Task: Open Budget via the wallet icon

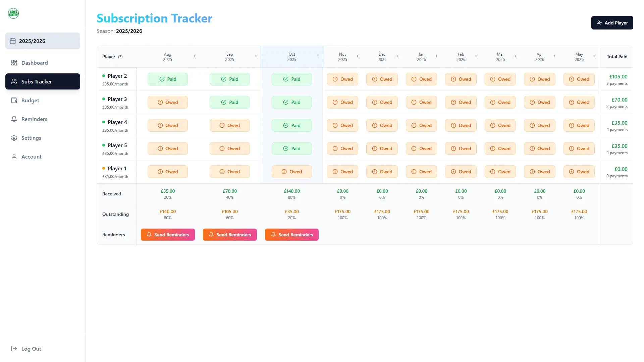Action: (14, 100)
